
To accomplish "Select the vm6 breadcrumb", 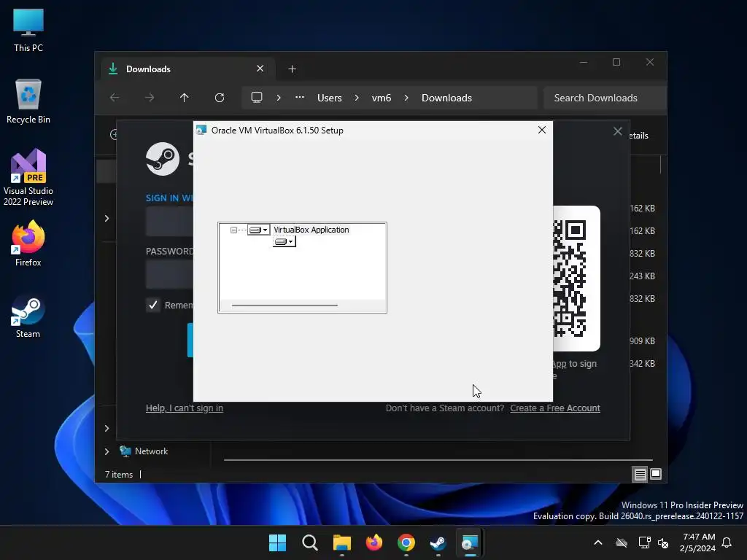I will pyautogui.click(x=381, y=98).
